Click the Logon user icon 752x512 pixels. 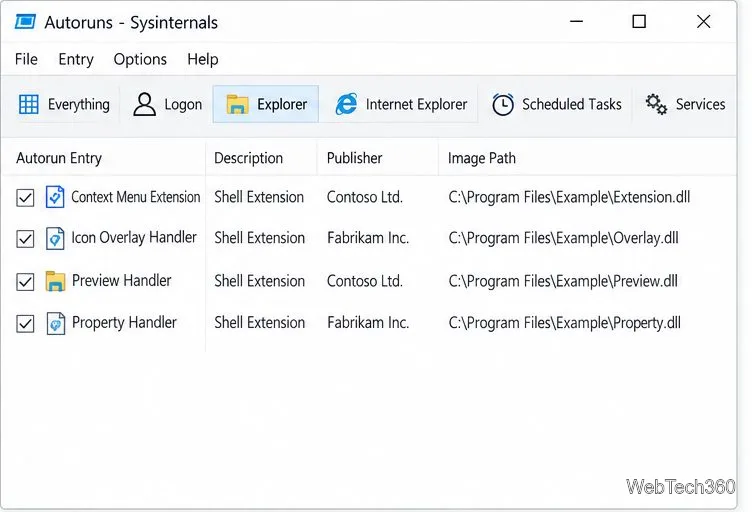[144, 104]
